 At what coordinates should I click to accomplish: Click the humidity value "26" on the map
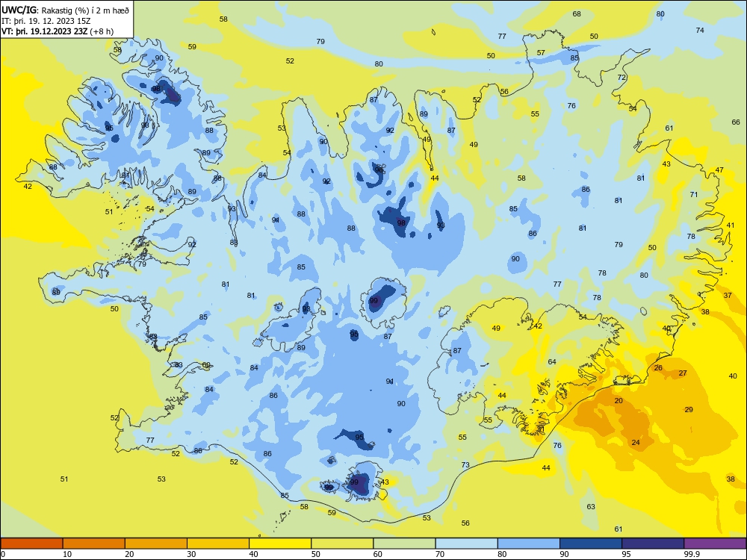(658, 367)
